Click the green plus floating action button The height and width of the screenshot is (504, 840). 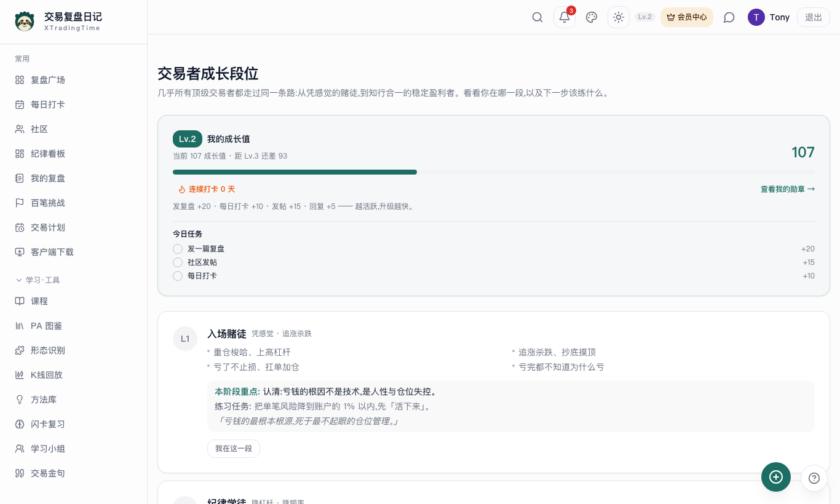(776, 477)
